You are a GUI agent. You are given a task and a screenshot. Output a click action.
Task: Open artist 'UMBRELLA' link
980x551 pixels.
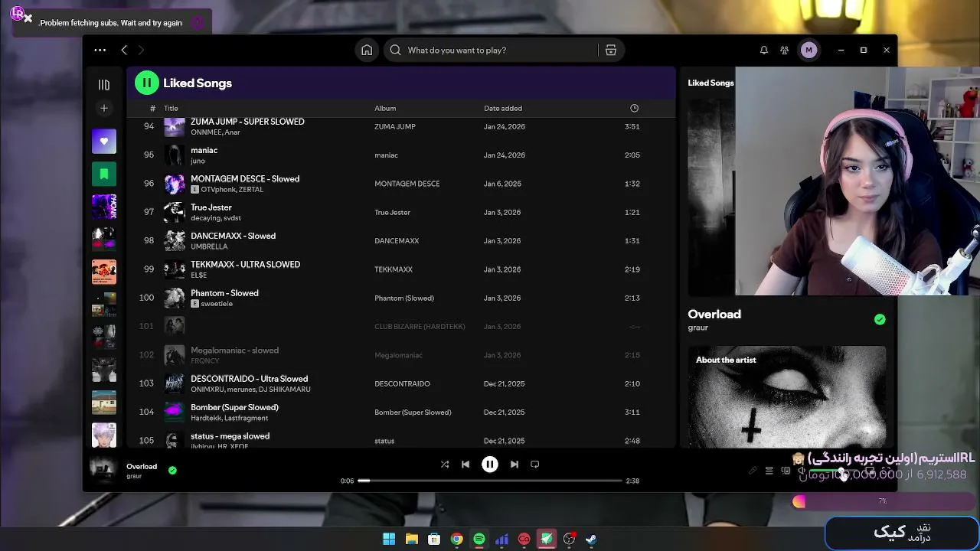209,246
